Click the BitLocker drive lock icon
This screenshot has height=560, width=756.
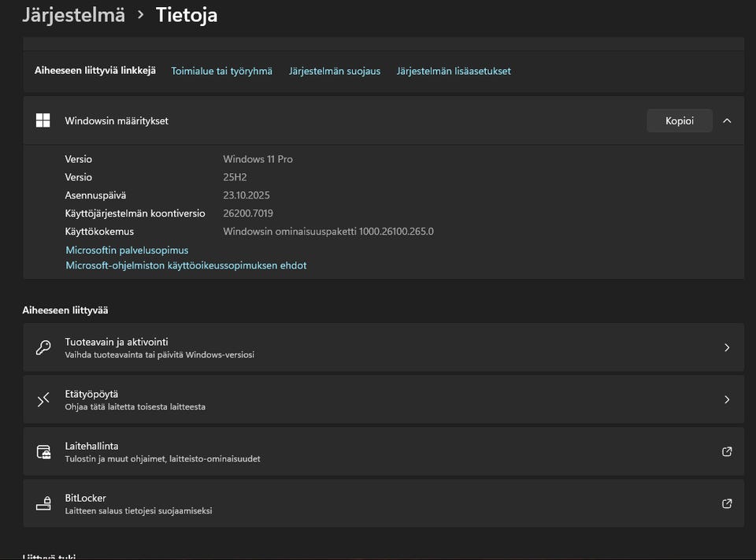[x=43, y=503]
